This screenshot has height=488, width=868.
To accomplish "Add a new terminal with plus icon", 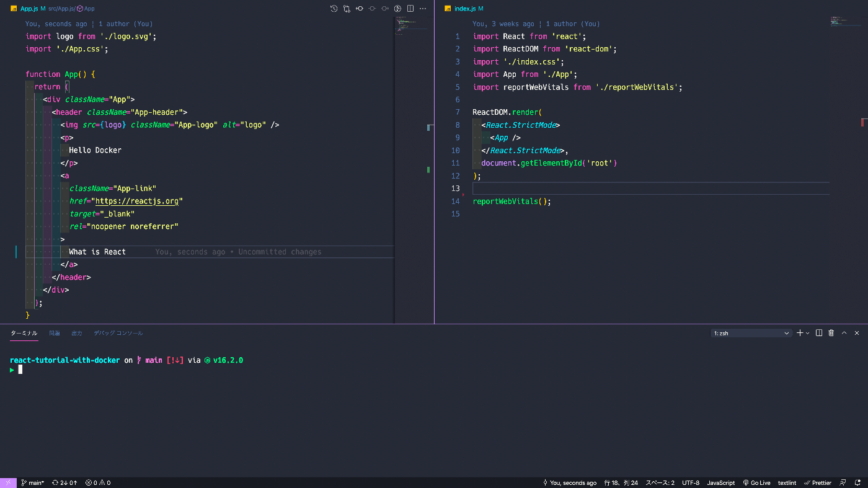I will [x=800, y=333].
